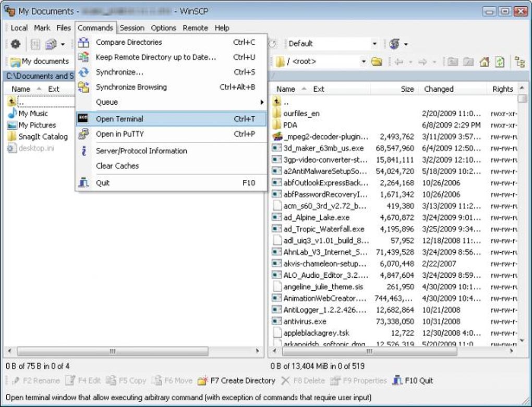The height and width of the screenshot is (407, 532).
Task: Select angeline_julie_theme.sis file
Action: (x=318, y=287)
